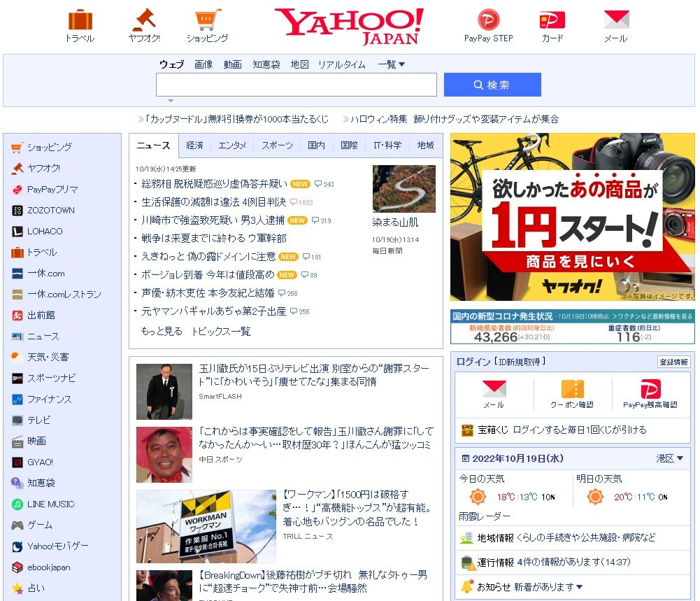Open LINE MUSIC from the sidebar icon
The height and width of the screenshot is (601, 700).
coord(17,504)
